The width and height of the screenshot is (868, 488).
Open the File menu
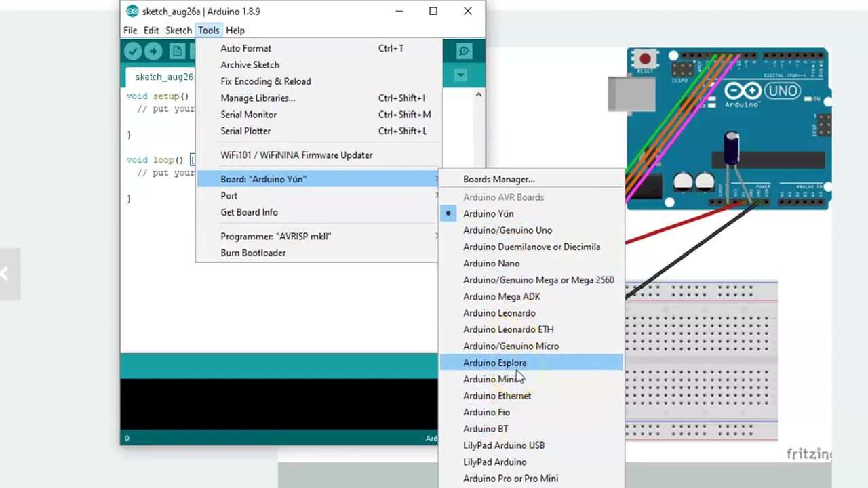click(130, 30)
